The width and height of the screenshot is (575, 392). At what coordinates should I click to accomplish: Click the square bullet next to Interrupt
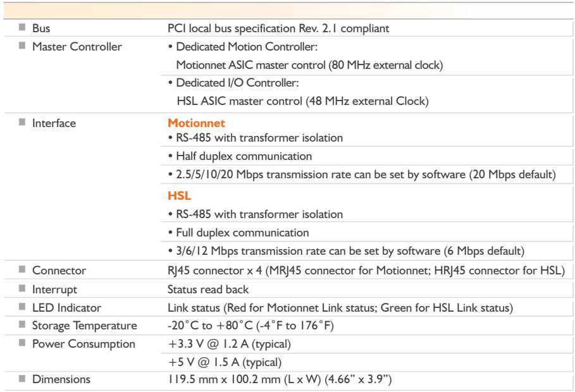click(x=22, y=288)
